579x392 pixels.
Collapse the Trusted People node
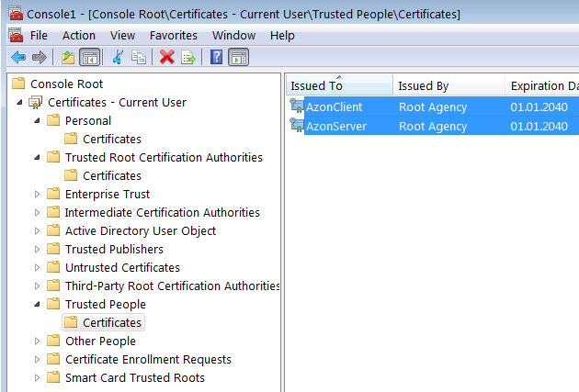point(38,304)
